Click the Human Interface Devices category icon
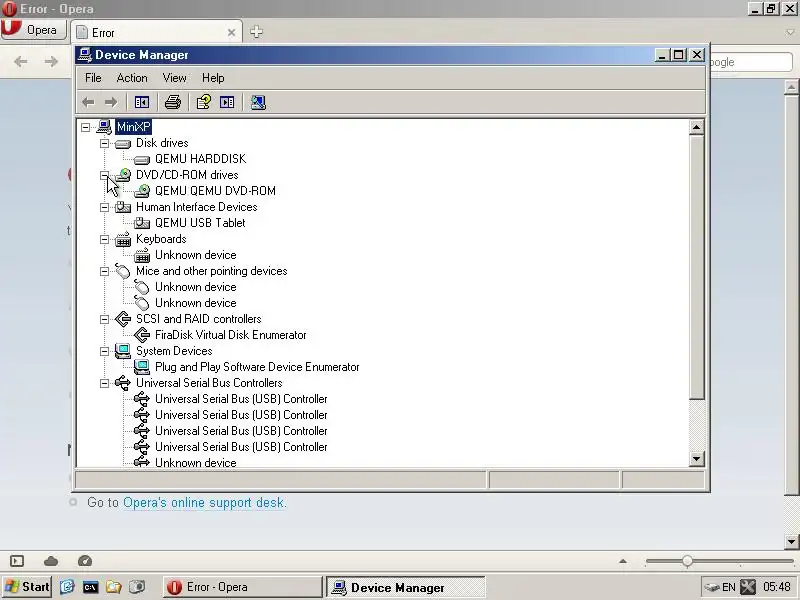The image size is (800, 600). (x=123, y=207)
